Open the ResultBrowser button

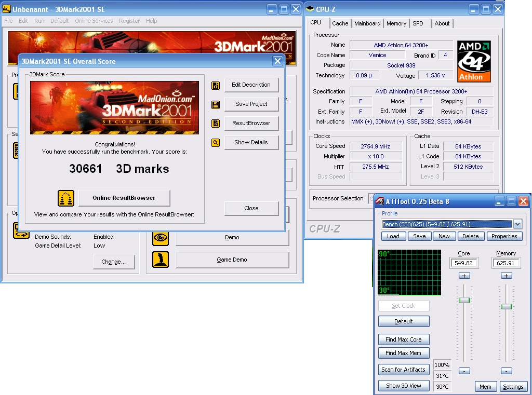(x=251, y=123)
